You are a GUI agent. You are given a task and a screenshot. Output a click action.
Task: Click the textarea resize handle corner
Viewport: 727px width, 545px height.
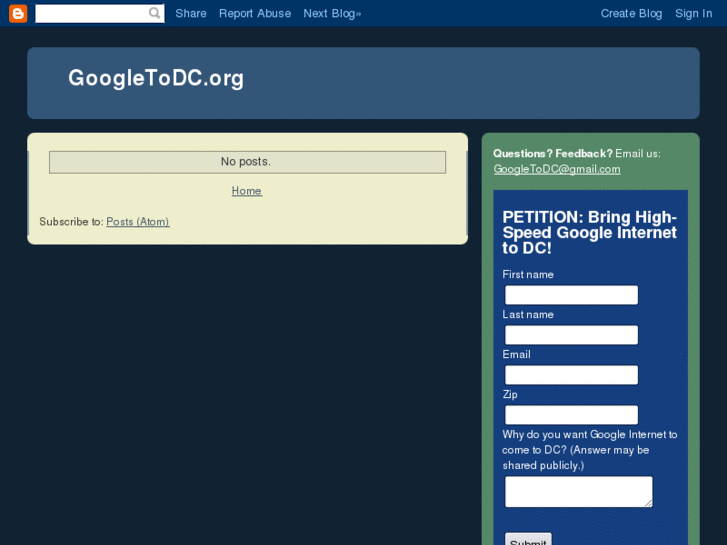tap(648, 503)
